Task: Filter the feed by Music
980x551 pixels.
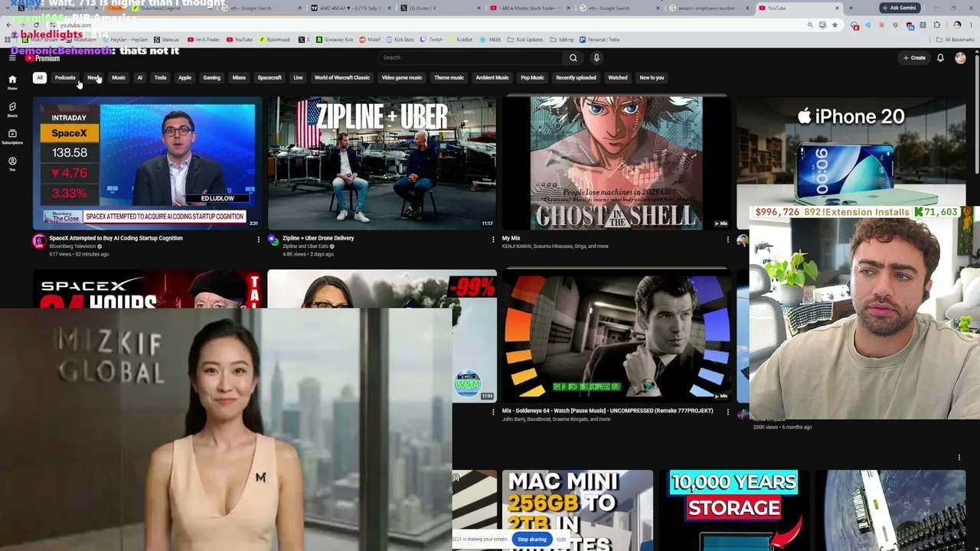Action: click(119, 77)
